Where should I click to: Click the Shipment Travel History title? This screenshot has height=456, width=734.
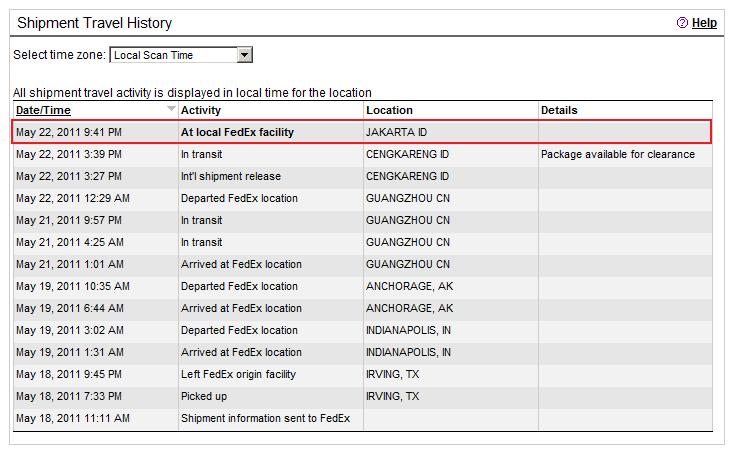95,23
